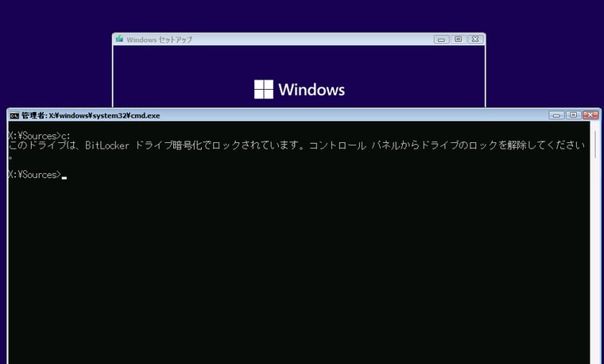Close the Windows Setup window
The image size is (604, 364).
475,39
